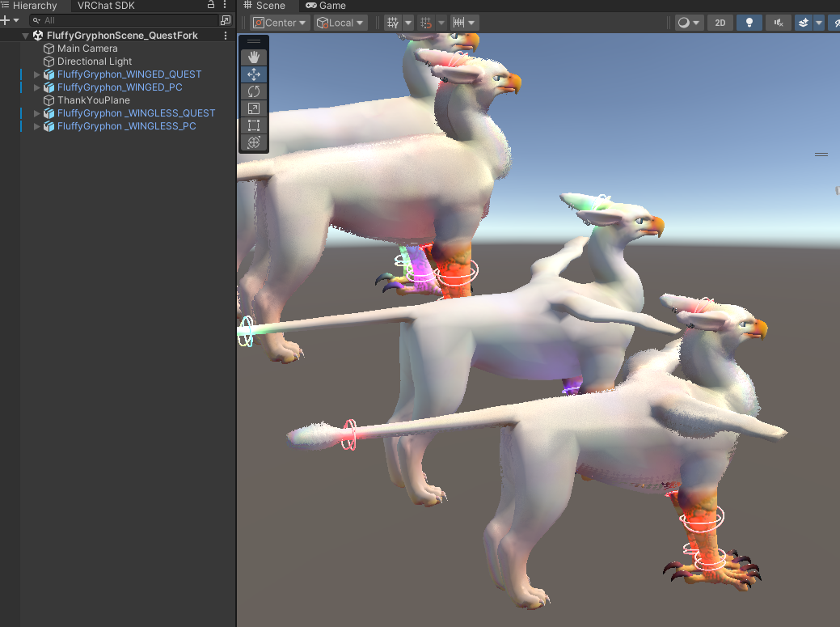Toggle 2D view mode in the Scene
This screenshot has width=840, height=627.
click(720, 22)
